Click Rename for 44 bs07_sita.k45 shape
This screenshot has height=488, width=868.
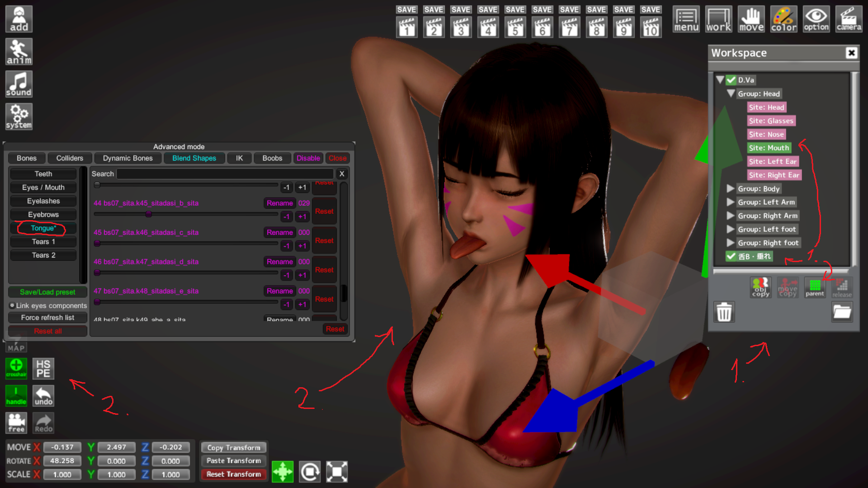click(x=279, y=203)
